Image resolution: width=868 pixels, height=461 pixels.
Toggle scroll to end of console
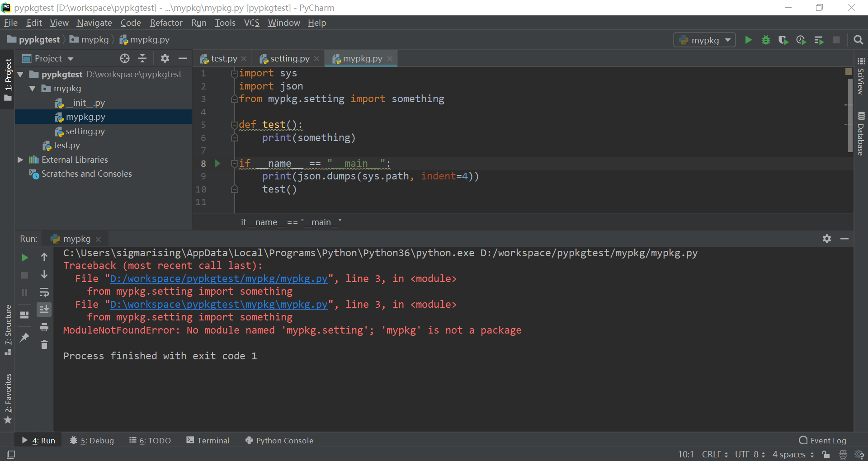[x=44, y=310]
